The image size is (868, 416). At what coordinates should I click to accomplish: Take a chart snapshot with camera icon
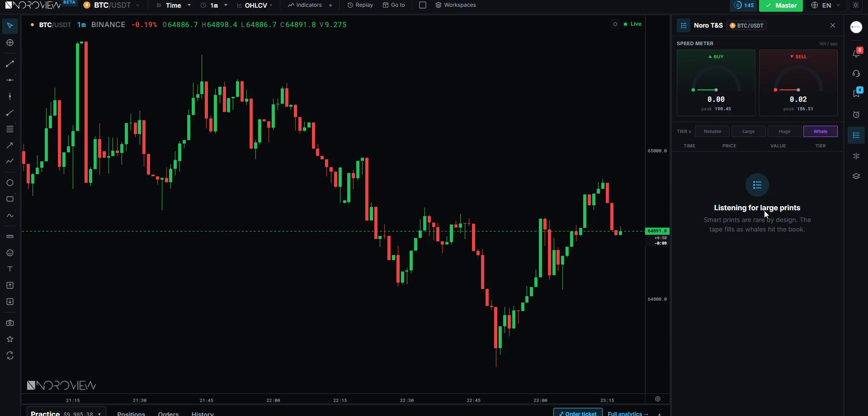(x=10, y=323)
